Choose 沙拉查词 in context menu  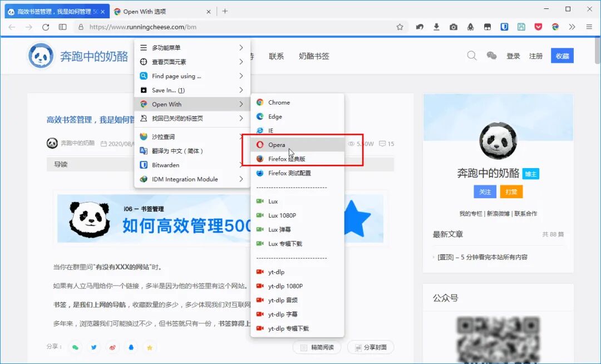[x=192, y=137]
